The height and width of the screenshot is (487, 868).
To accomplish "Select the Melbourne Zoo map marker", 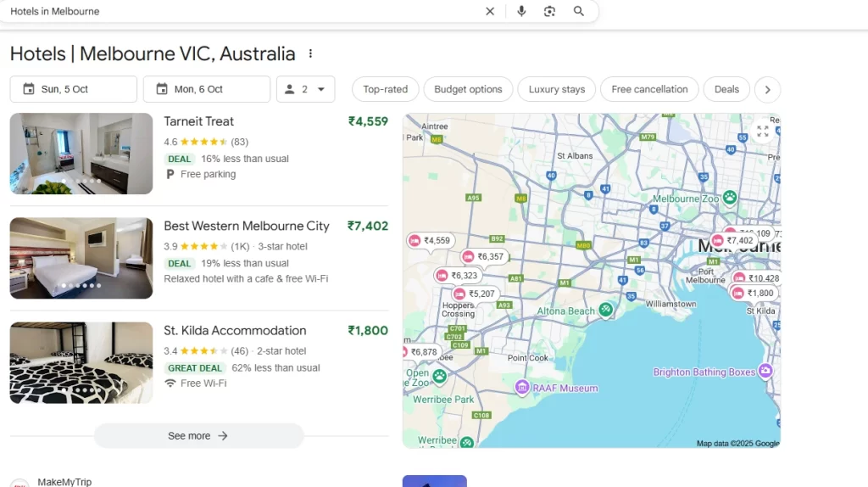I will (x=729, y=198).
